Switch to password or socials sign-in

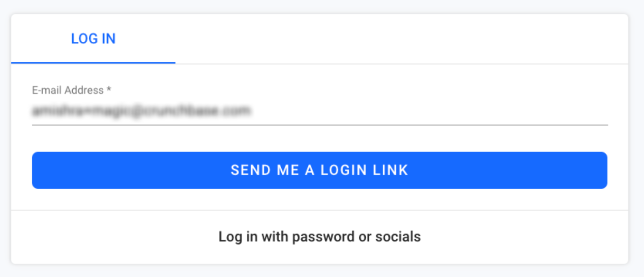[320, 237]
